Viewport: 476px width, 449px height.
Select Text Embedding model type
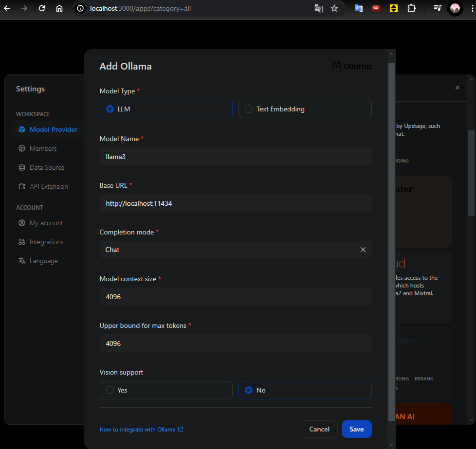coord(305,109)
